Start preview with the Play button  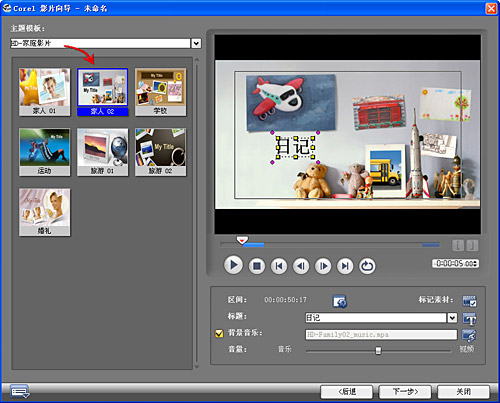[233, 265]
